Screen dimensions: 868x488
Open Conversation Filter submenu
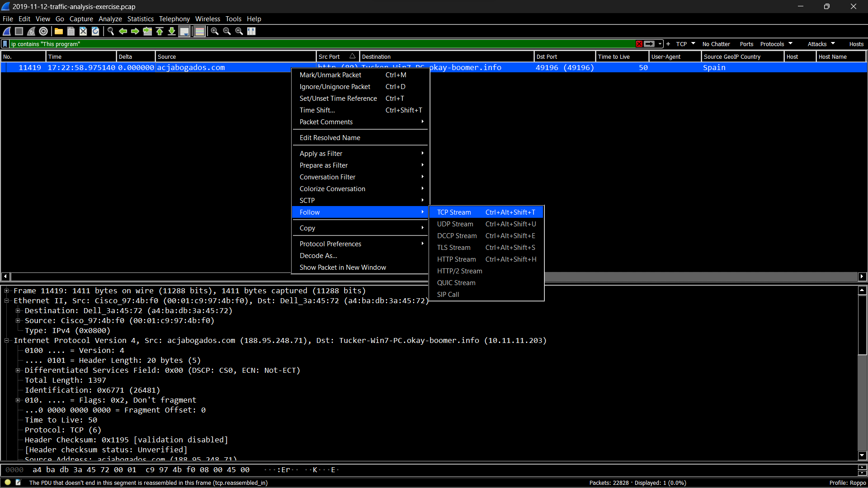(360, 177)
